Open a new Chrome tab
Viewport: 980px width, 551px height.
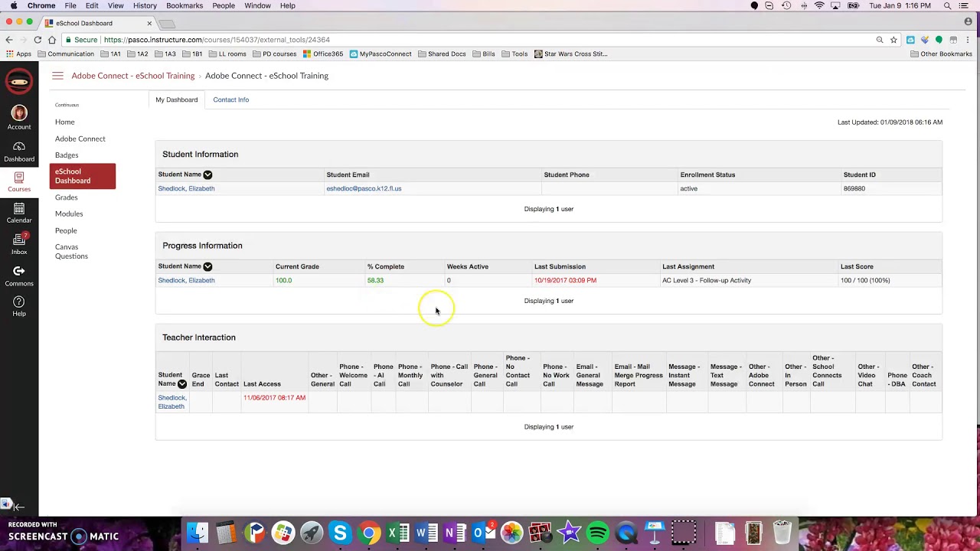(x=167, y=24)
